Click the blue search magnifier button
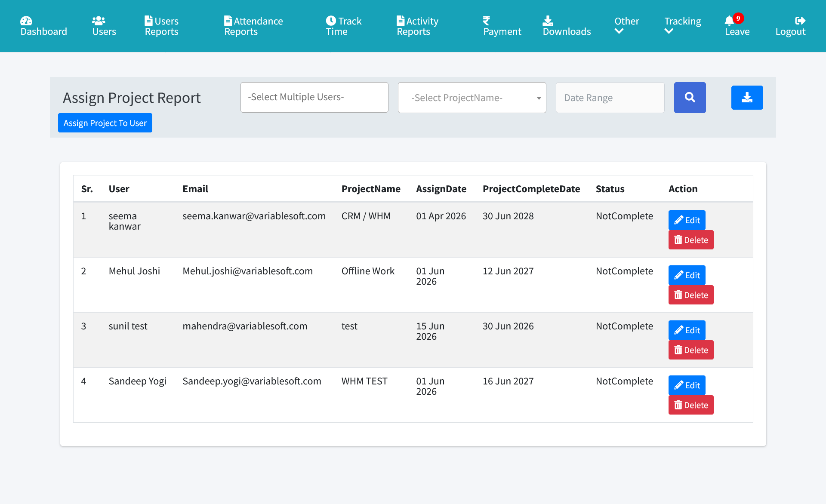826x504 pixels. (x=690, y=98)
